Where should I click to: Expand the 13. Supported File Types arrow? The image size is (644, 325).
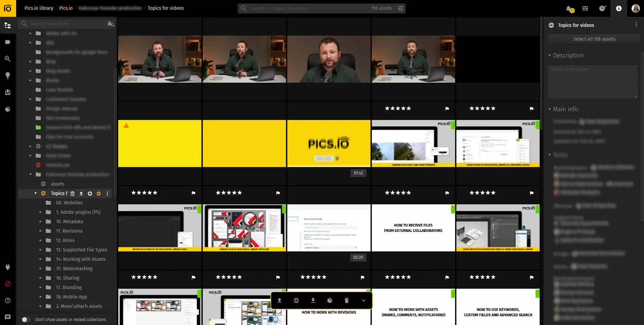pos(40,250)
